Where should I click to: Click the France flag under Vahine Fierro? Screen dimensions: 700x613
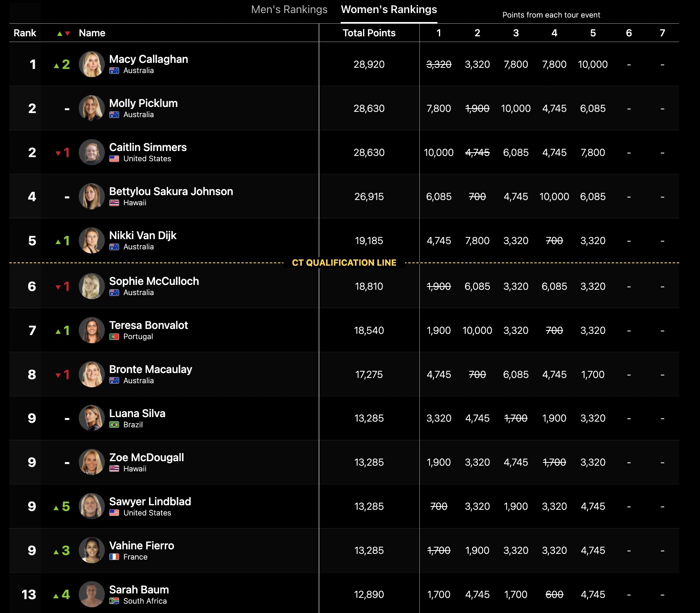114,557
